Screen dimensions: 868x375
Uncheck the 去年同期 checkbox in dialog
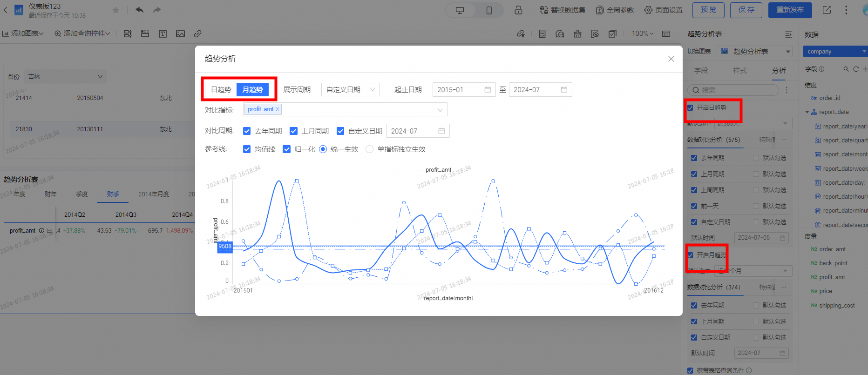[x=247, y=131]
